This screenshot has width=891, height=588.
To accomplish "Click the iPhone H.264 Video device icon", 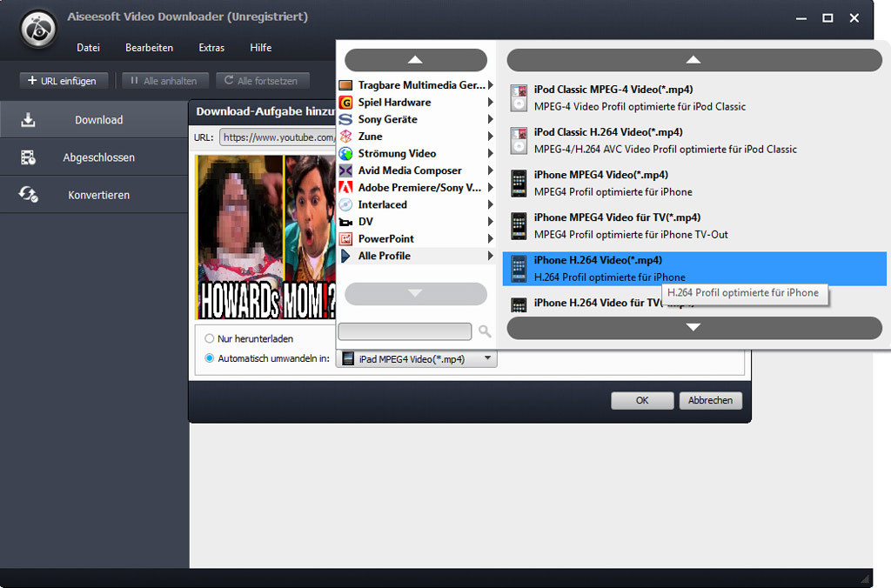I will click(519, 268).
